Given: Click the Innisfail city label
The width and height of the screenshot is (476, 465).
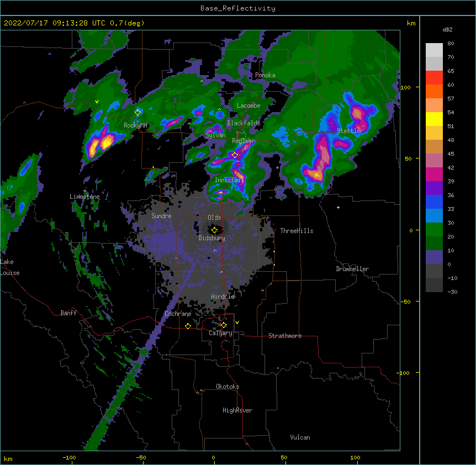Looking at the screenshot, I should [x=230, y=180].
